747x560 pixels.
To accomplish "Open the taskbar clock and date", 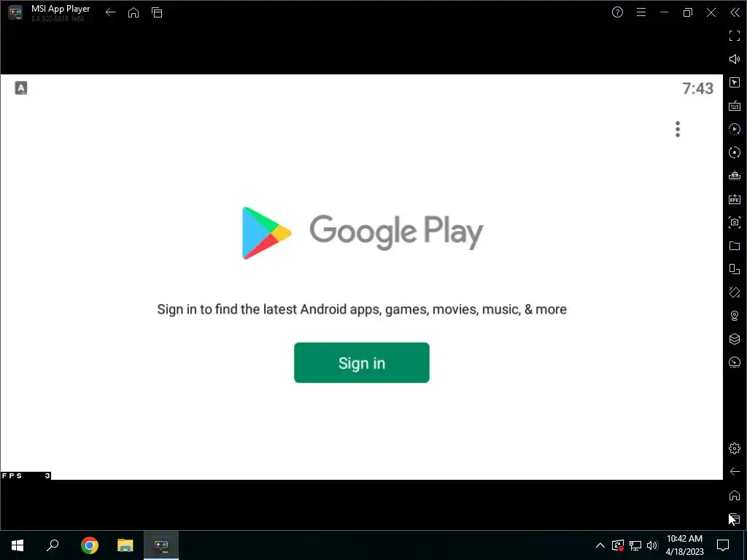I will click(x=684, y=545).
